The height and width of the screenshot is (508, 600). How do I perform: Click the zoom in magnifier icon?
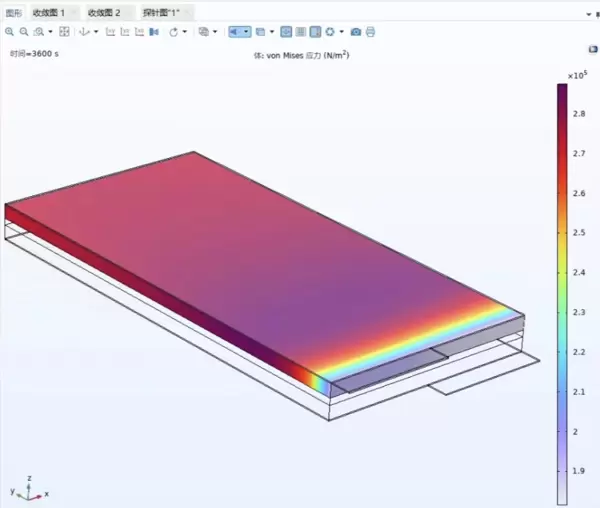pyautogui.click(x=9, y=32)
